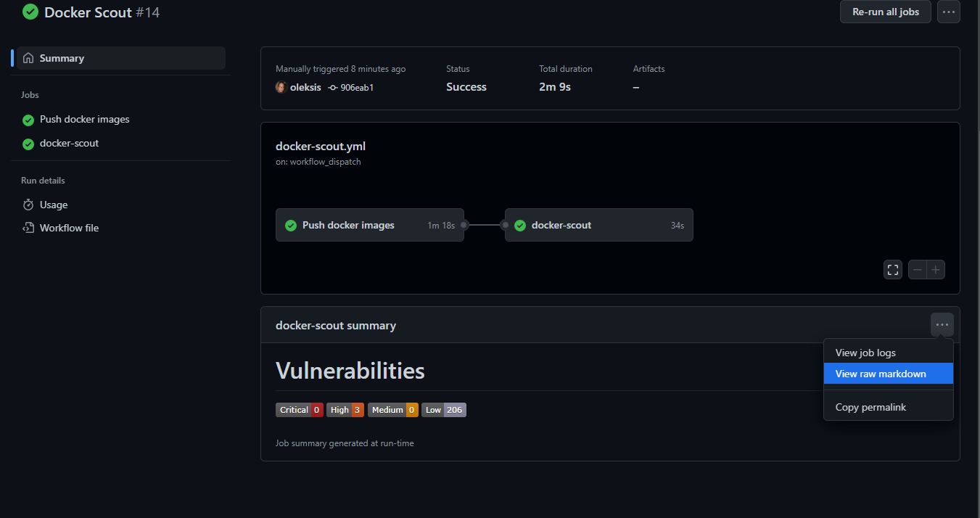Zoom out the graph with the minus control

917,269
